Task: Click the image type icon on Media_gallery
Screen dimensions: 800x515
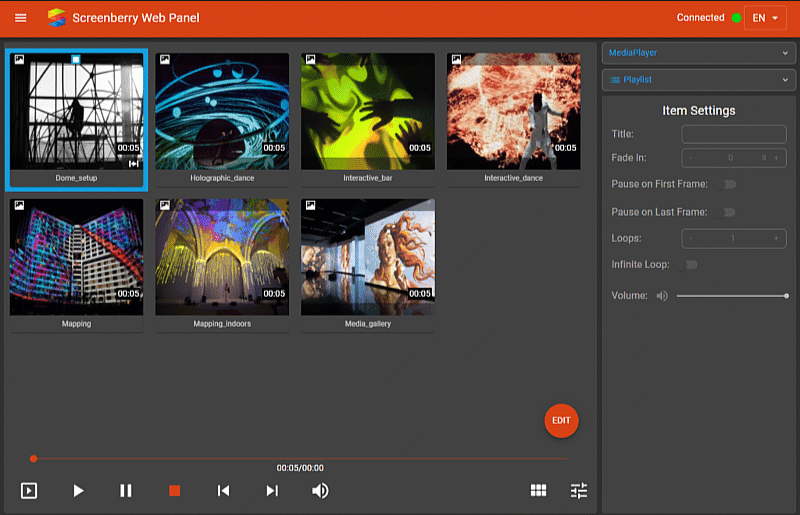Action: click(310, 205)
